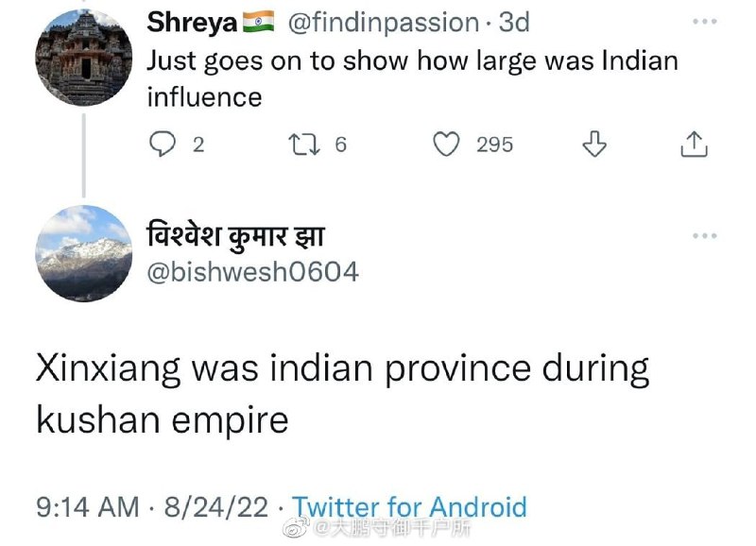
Task: Click the retweet count of 6
Action: [x=341, y=145]
